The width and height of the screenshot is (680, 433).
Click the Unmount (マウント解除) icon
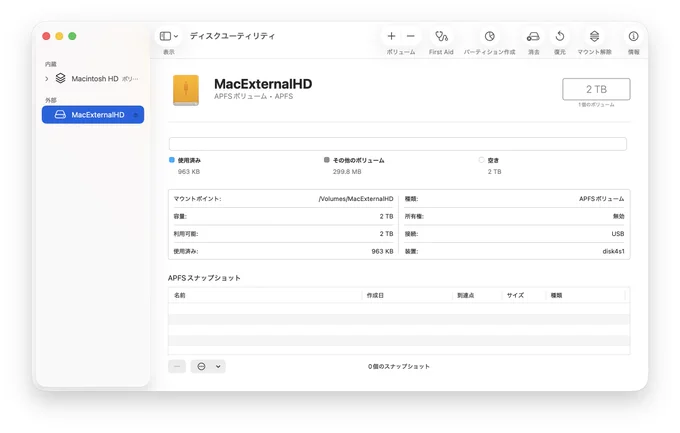point(594,36)
